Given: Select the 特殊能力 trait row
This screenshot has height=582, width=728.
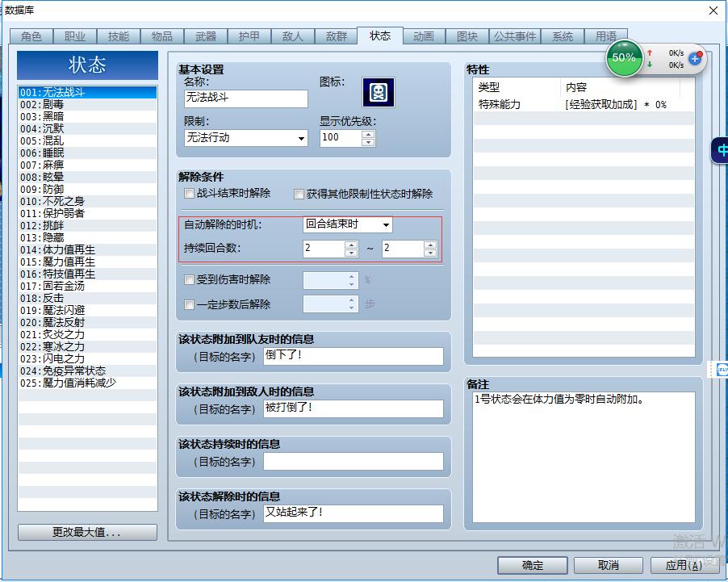Looking at the screenshot, I should (584, 104).
